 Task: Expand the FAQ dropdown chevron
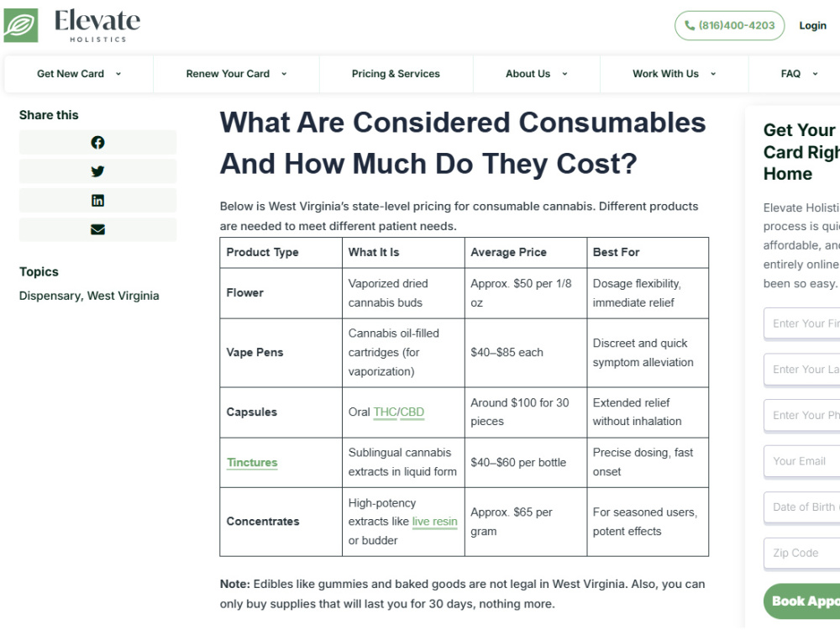pos(815,74)
